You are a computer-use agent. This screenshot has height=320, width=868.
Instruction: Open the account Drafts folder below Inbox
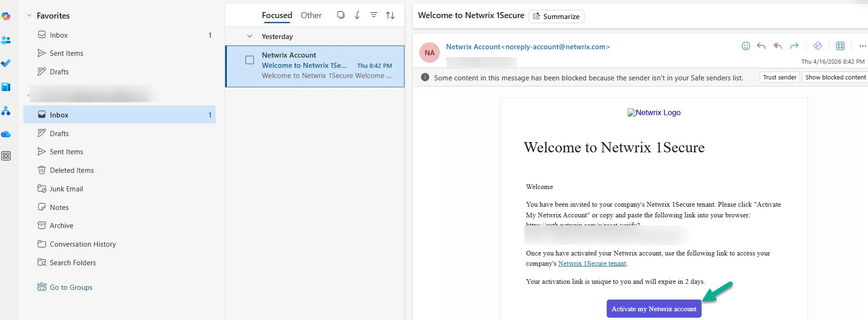tap(119, 133)
